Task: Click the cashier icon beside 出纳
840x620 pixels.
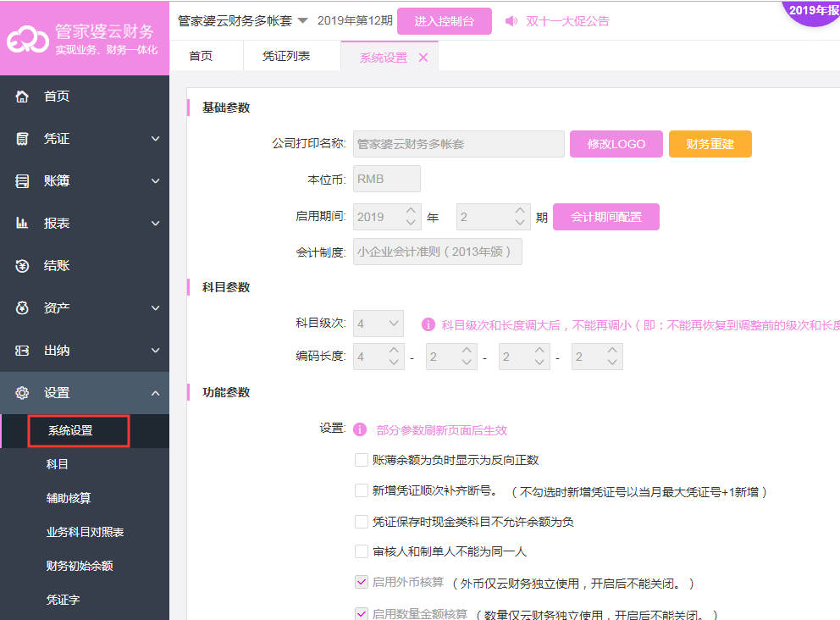Action: tap(22, 351)
